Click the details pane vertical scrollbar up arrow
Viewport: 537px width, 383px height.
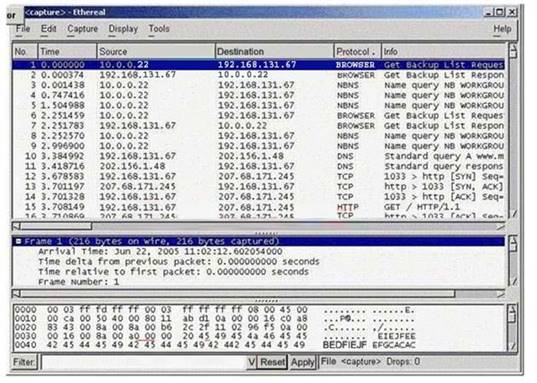coord(513,239)
